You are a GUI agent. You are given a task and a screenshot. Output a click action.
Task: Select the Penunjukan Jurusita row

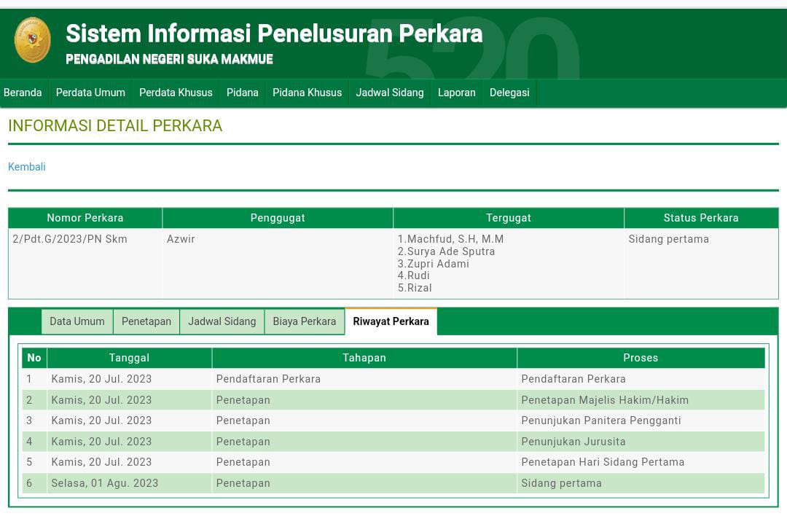[393, 442]
